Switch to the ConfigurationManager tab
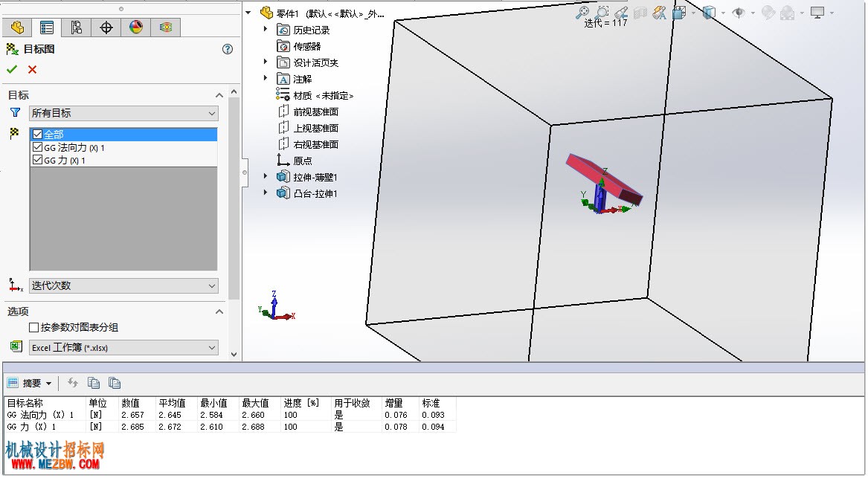 tap(77, 27)
